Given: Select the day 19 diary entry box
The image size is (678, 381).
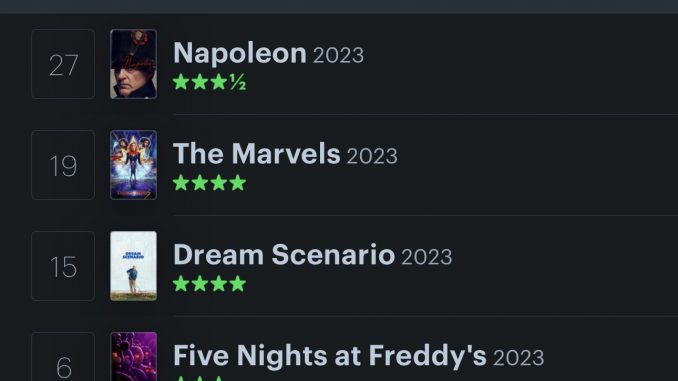Looking at the screenshot, I should pyautogui.click(x=63, y=165).
